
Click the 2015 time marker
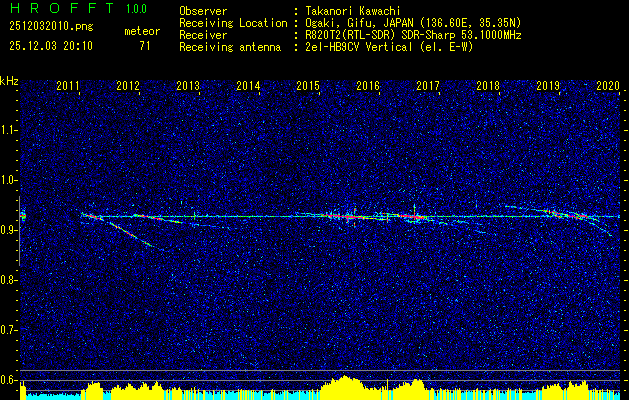[308, 85]
